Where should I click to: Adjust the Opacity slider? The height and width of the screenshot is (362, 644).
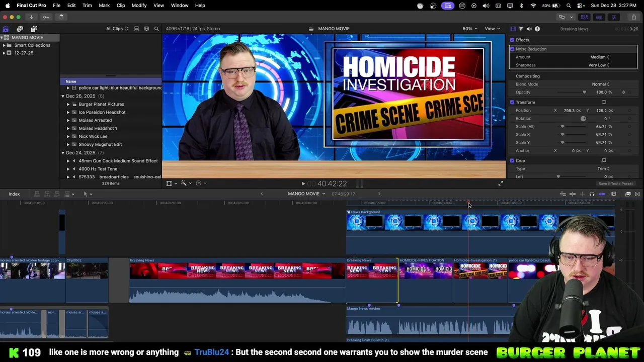(571, 92)
